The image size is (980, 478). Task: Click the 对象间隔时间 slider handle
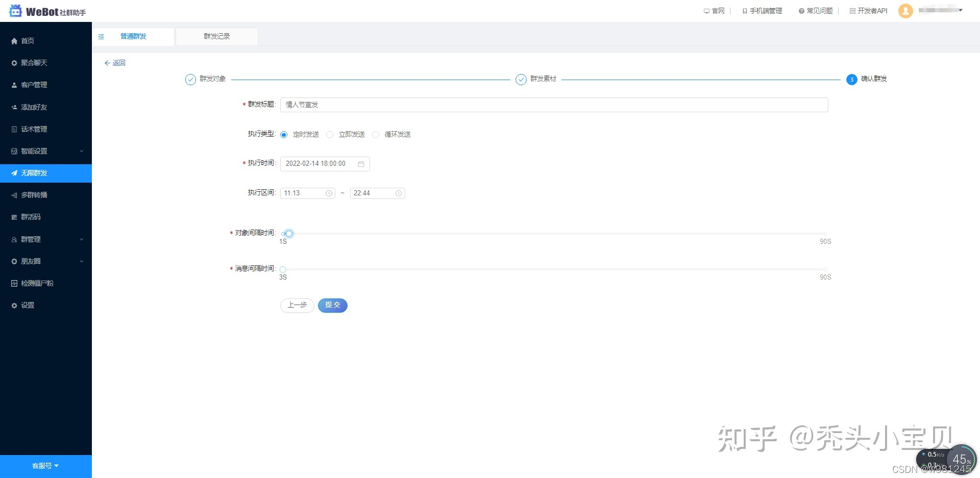(x=289, y=234)
